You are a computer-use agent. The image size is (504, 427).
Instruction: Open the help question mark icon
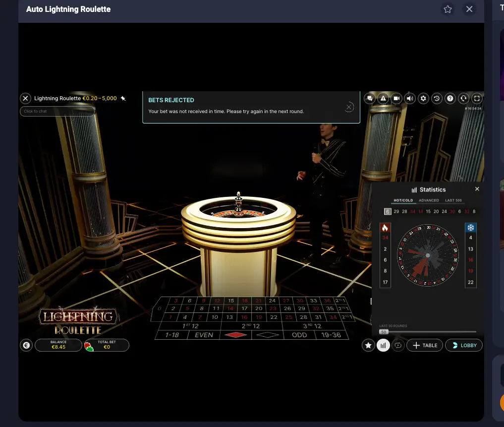(450, 99)
